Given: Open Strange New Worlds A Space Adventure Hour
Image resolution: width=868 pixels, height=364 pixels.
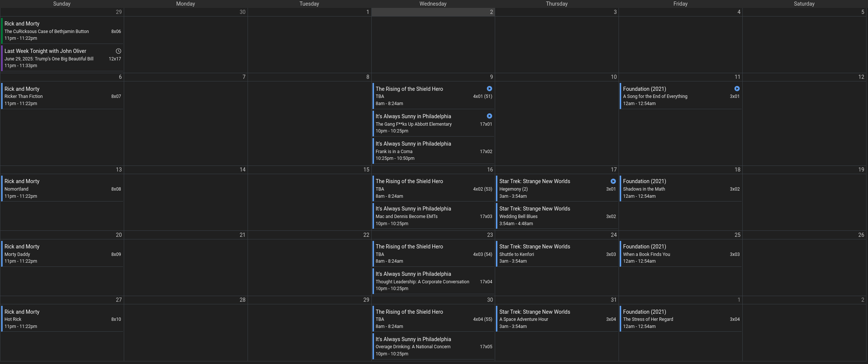Looking at the screenshot, I should tap(557, 319).
